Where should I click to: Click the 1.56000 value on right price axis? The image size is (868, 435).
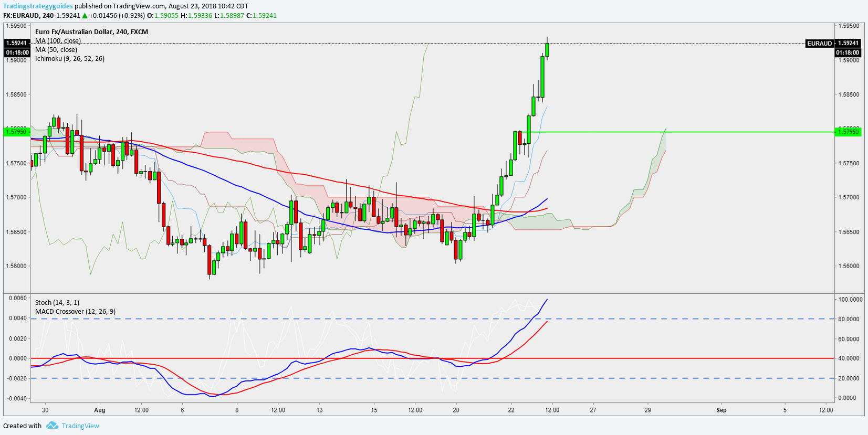(x=849, y=266)
